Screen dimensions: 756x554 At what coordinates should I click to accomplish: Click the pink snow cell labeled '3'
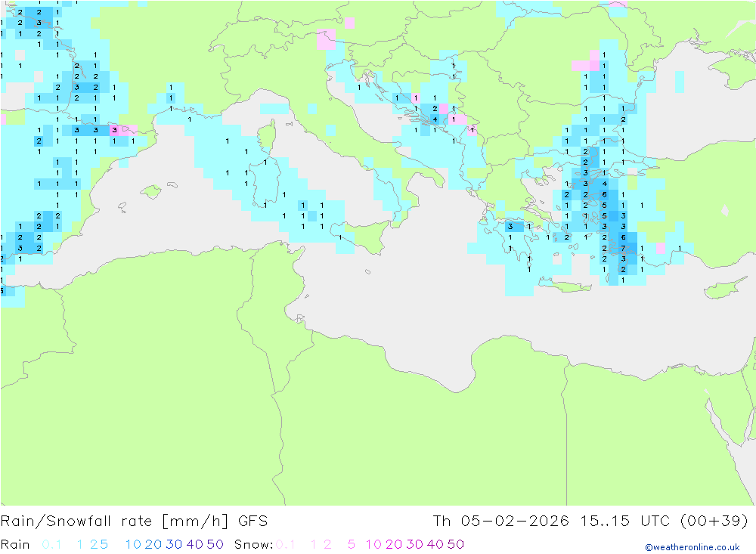tap(114, 130)
